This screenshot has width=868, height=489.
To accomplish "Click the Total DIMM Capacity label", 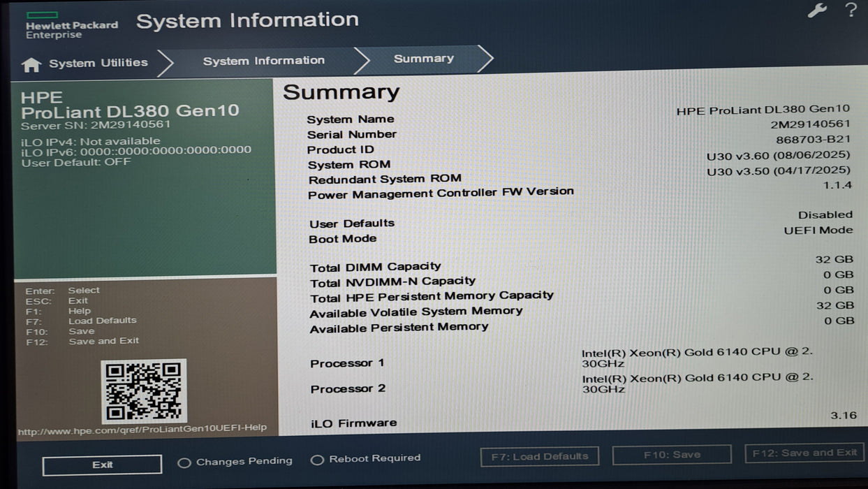I will click(x=376, y=267).
